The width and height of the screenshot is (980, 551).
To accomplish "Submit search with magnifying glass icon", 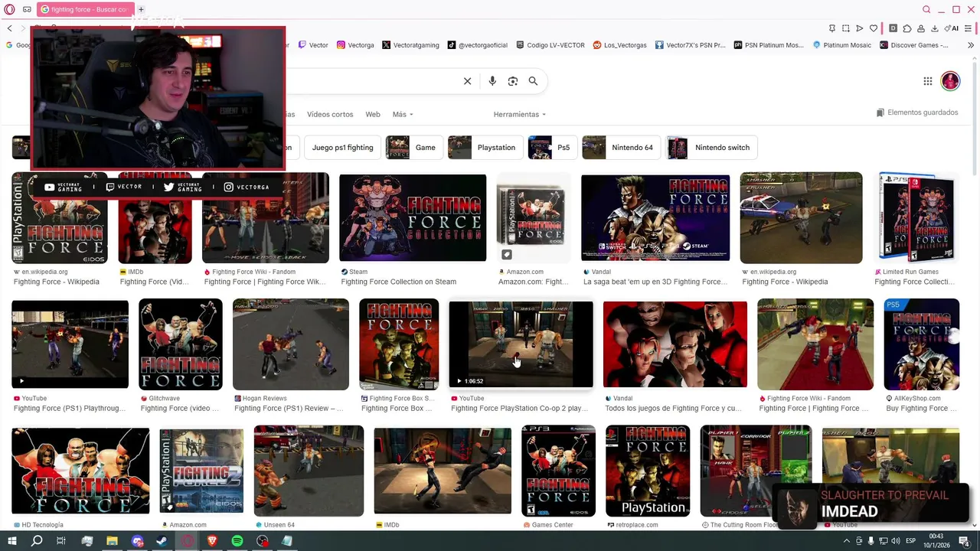I will [533, 81].
